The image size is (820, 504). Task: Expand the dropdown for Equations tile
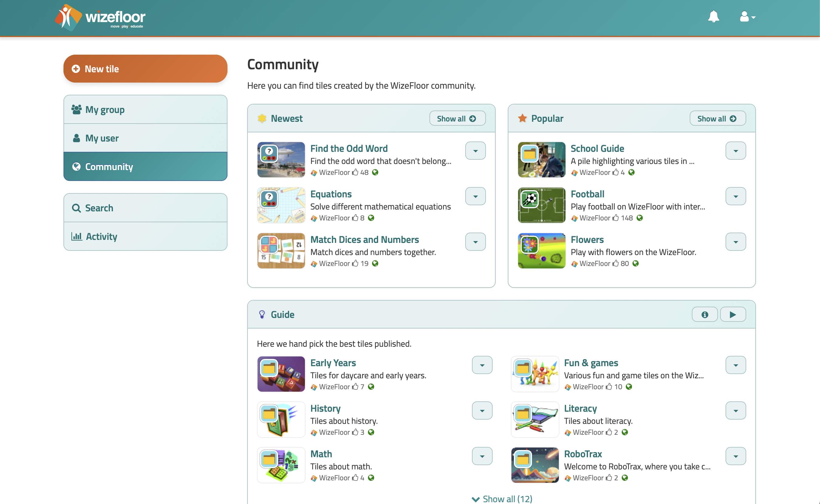475,196
